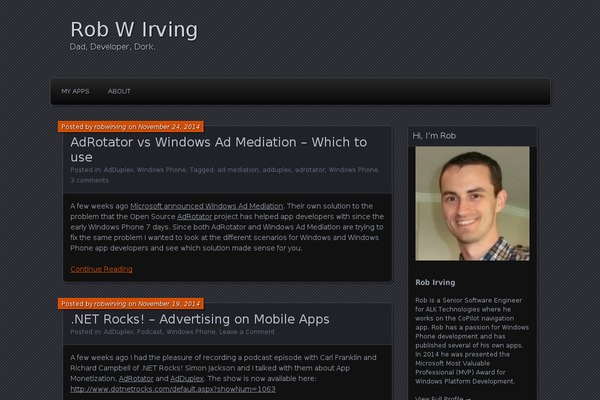Viewport: 600px width, 400px height.
Task: Open .NET Rocks! Advertising on Mobile Apps title
Action: pyautogui.click(x=200, y=319)
